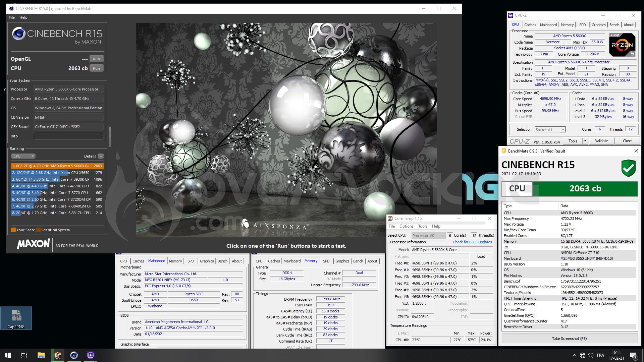Select the Intel Xeon X5650 ranking row

pos(57,173)
